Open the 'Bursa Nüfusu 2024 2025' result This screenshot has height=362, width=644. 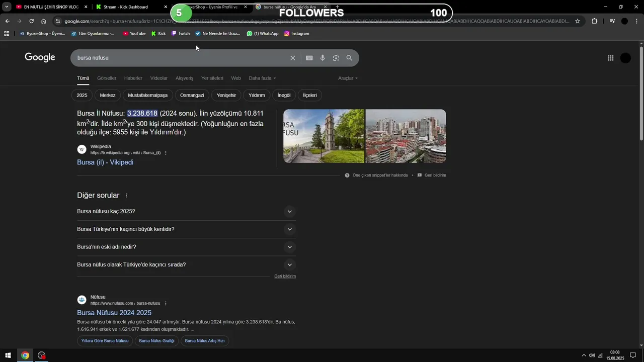coord(114,313)
